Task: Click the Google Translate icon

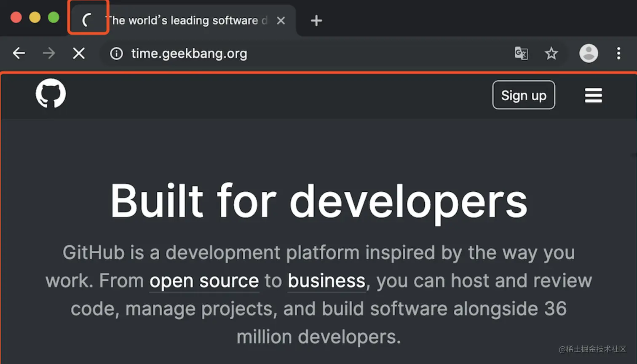Action: [x=521, y=54]
